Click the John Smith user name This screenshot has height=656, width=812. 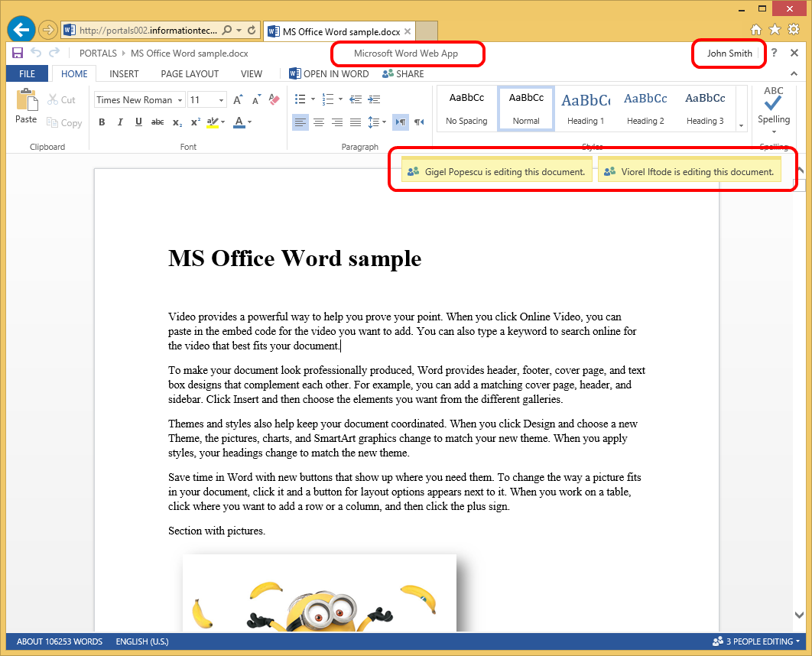(x=729, y=54)
